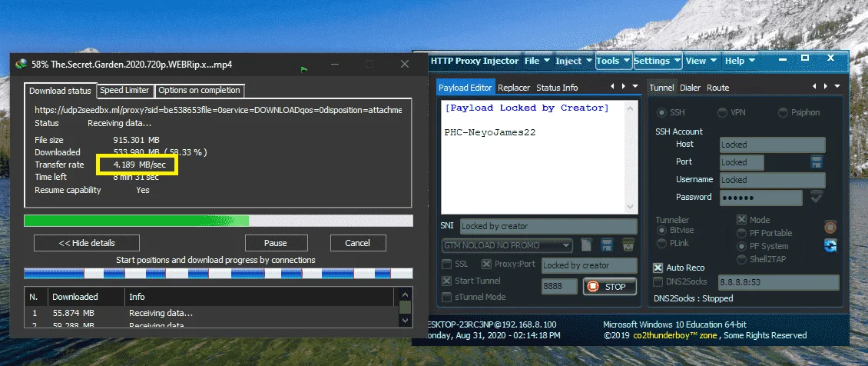Open the Inject menu dropdown
The height and width of the screenshot is (366, 868).
(x=574, y=61)
